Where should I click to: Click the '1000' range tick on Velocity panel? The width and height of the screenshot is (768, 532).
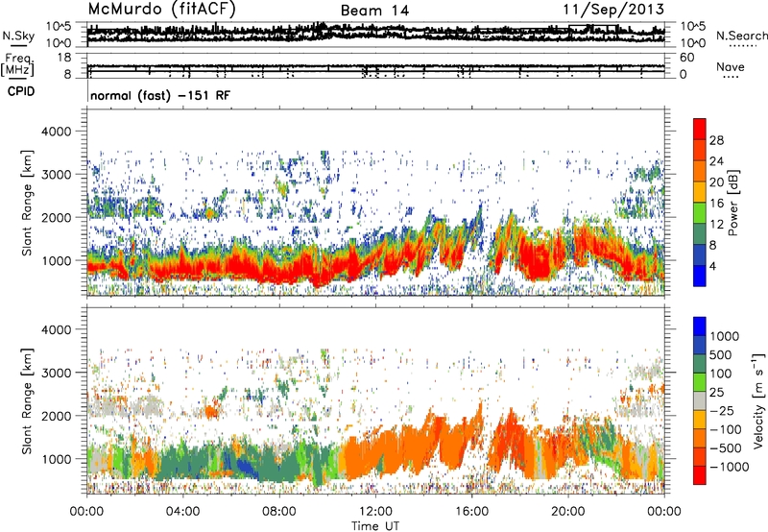60,459
